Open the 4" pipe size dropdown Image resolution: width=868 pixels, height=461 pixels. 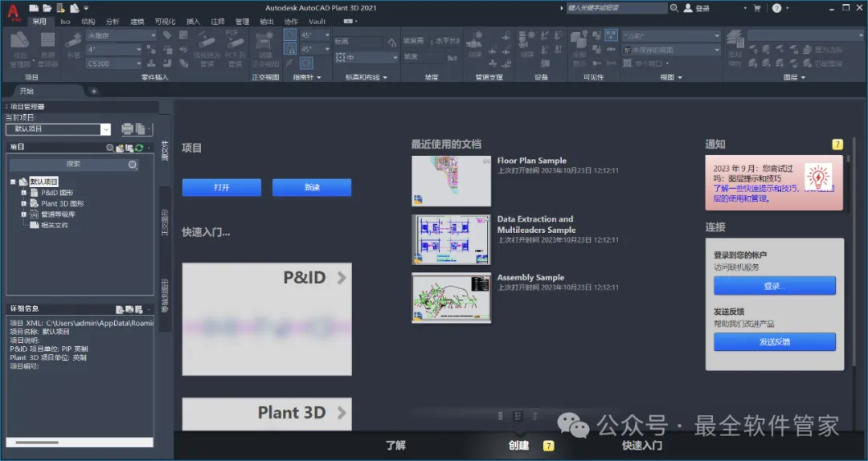tap(114, 49)
